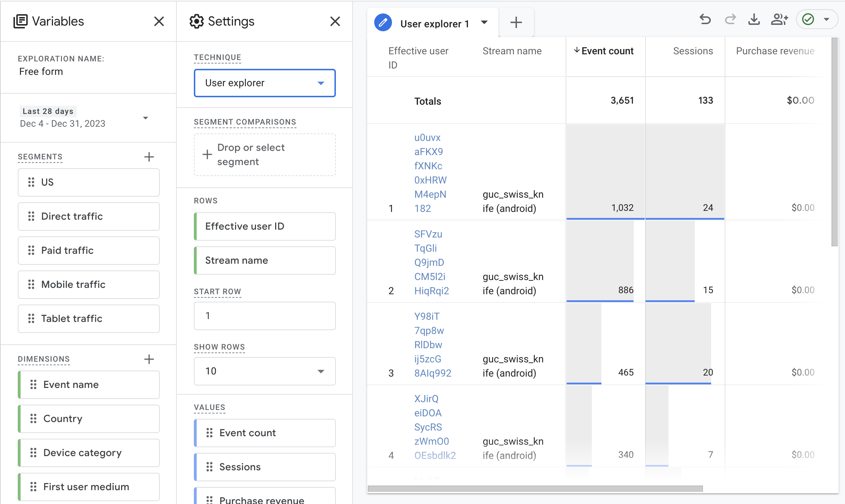Open the Show rows dropdown
The height and width of the screenshot is (504, 845).
(265, 371)
